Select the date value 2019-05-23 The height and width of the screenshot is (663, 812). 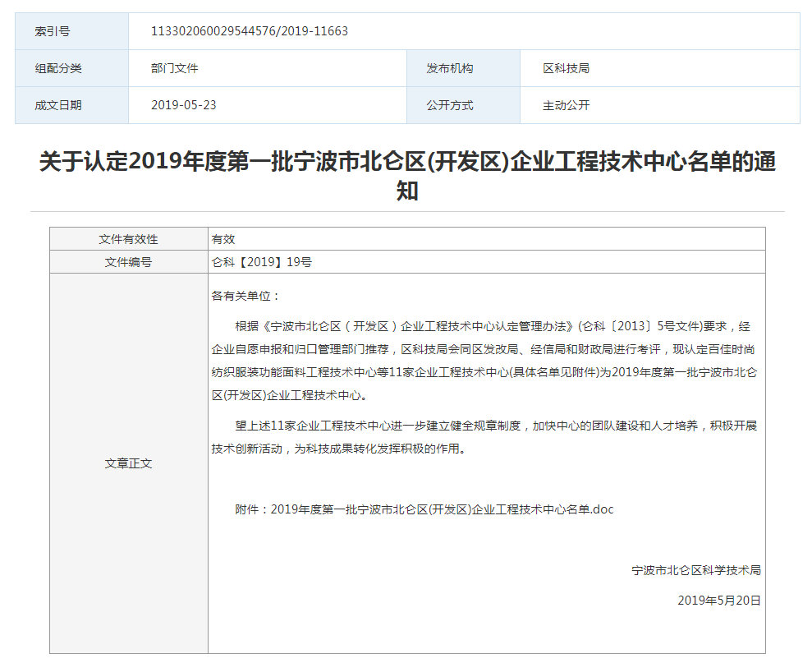tap(184, 105)
